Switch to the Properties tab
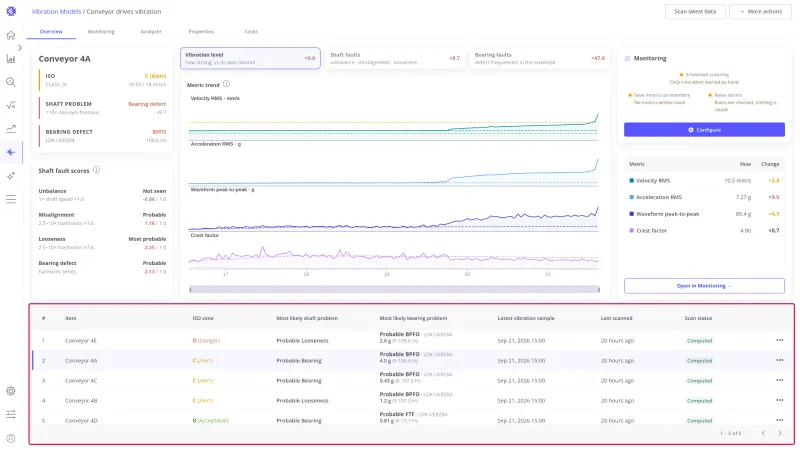 [x=201, y=32]
